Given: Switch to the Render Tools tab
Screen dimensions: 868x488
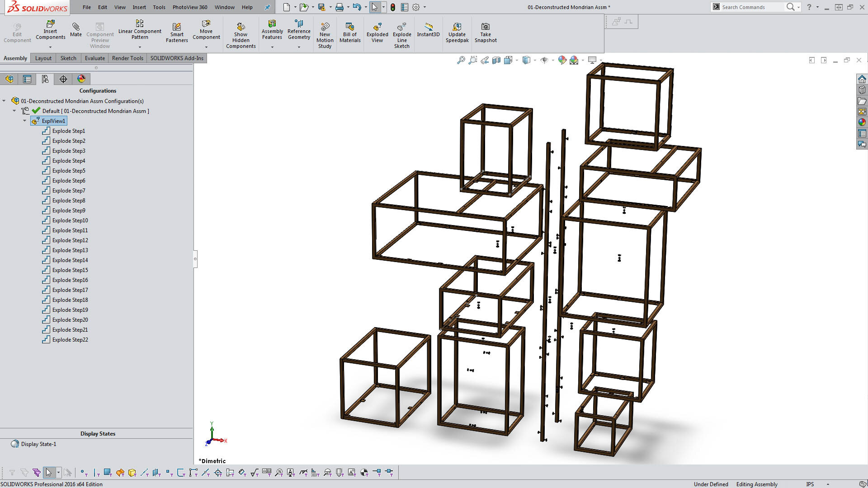Looking at the screenshot, I should coord(127,58).
